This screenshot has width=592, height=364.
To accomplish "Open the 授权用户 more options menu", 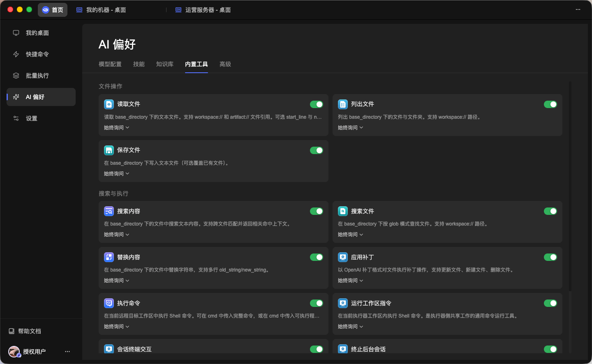I will point(67,351).
